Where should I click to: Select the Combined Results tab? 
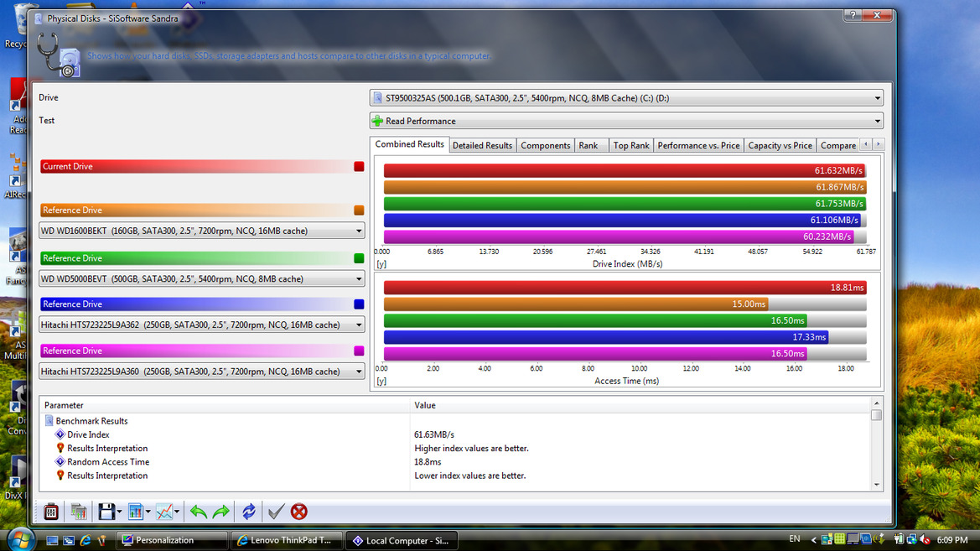409,144
